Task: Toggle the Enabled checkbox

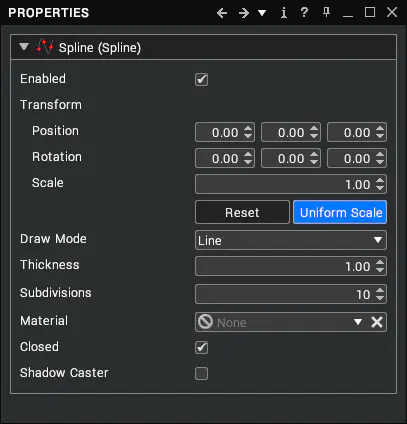Action: coord(201,80)
